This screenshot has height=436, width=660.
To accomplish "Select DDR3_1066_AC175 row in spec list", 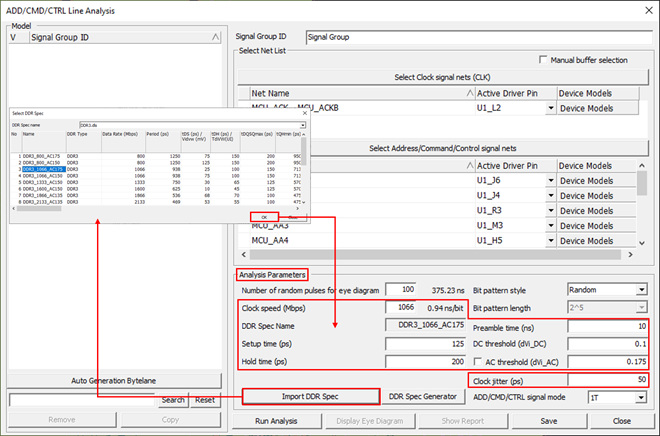I will tap(43, 169).
